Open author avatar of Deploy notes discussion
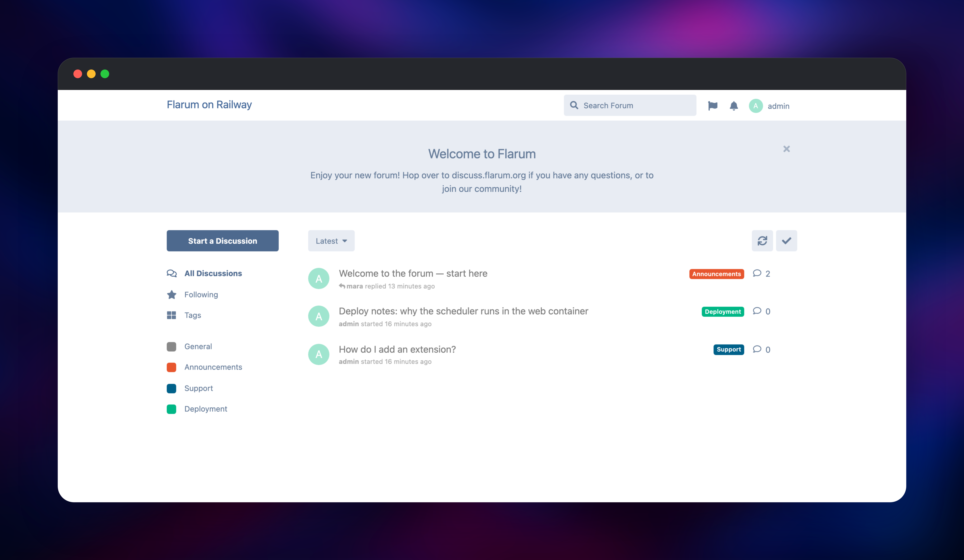 [319, 316]
